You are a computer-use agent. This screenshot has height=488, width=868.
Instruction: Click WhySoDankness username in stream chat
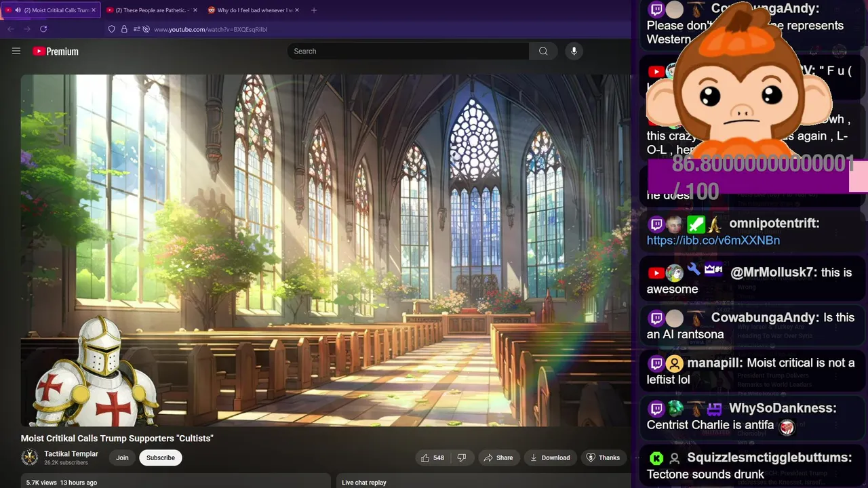tap(783, 408)
